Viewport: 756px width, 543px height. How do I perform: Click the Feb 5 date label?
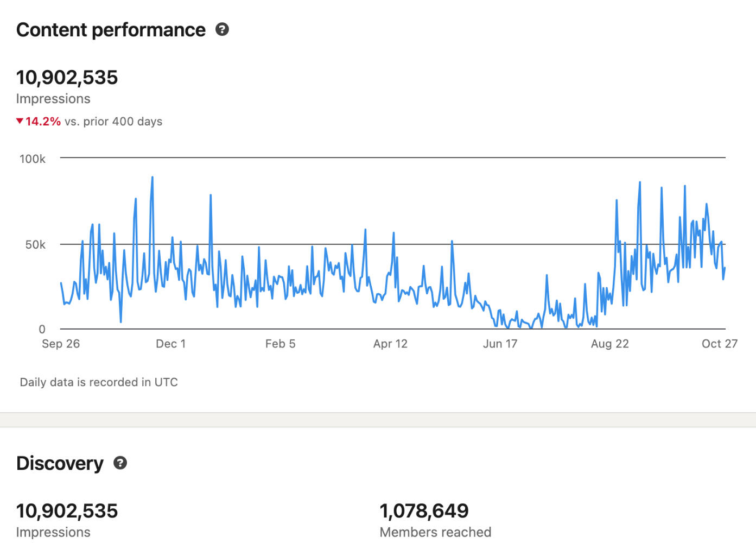[280, 344]
